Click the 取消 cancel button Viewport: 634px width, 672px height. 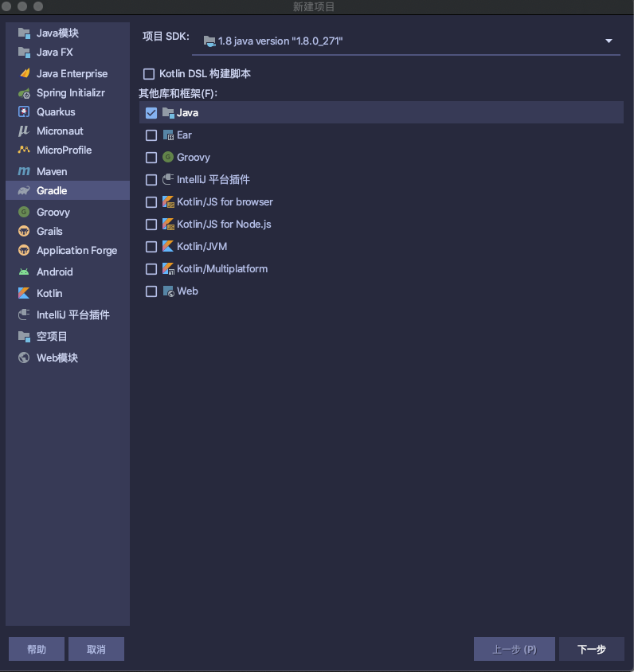(96, 649)
